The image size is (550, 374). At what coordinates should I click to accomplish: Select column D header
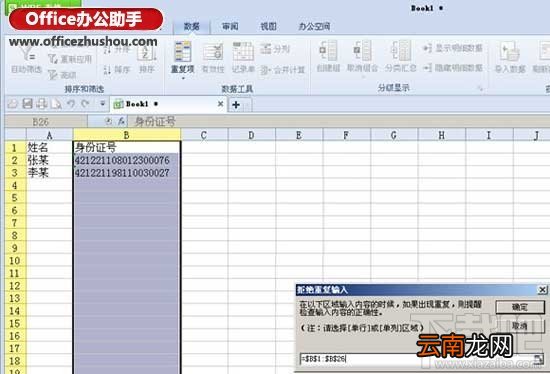[251, 135]
